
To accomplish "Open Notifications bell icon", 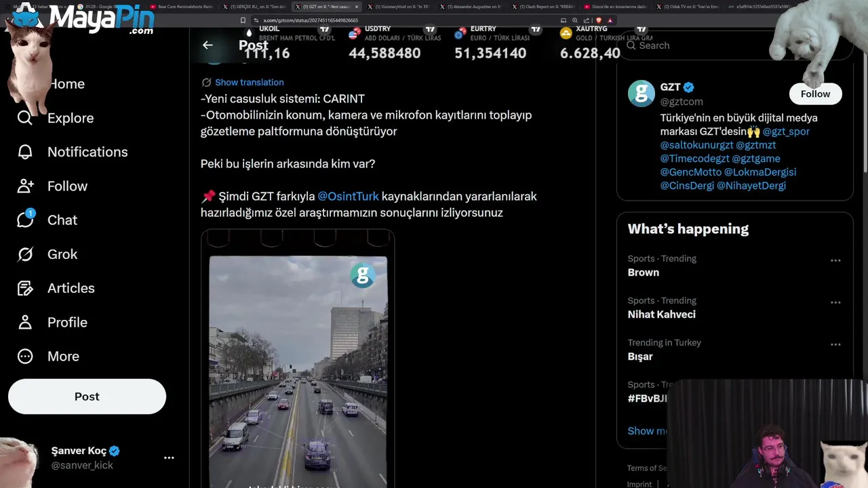I will coord(25,152).
